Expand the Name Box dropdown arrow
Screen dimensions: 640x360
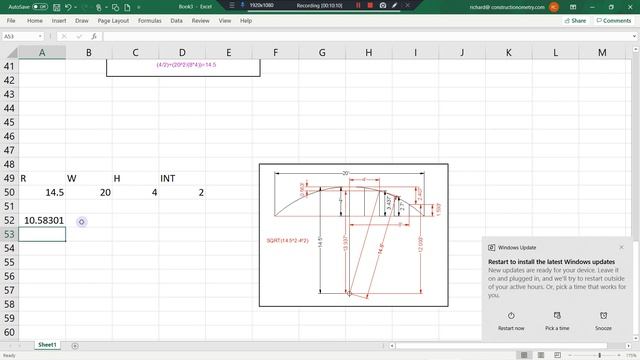coord(40,36)
